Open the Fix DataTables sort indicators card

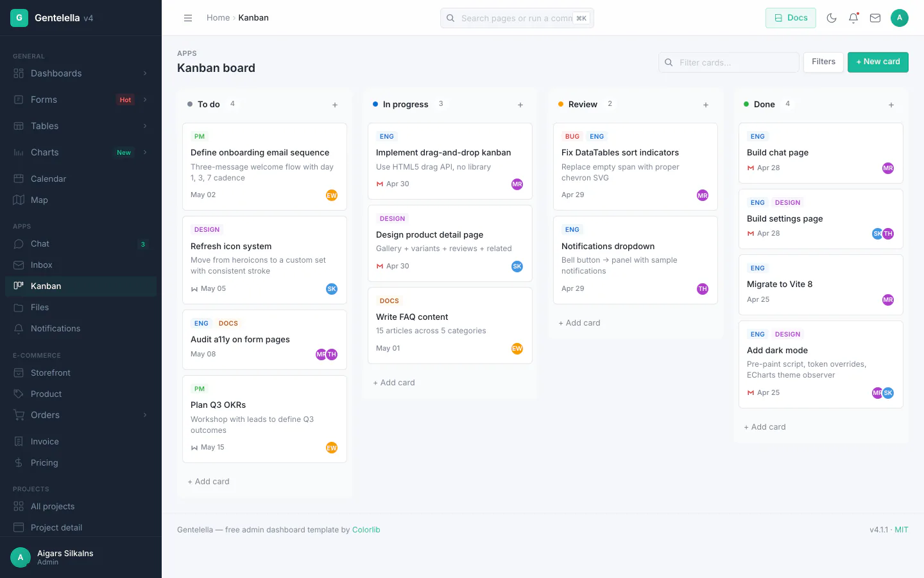click(x=635, y=166)
